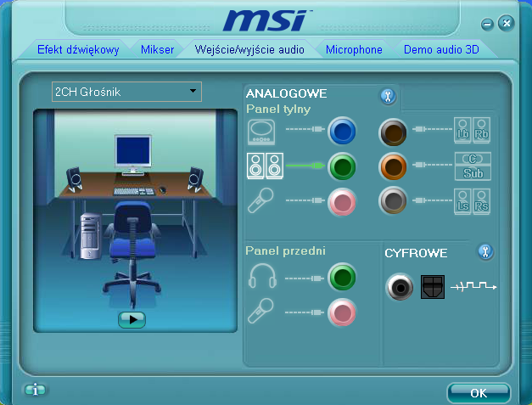Image resolution: width=532 pixels, height=405 pixels.
Task: Select the Ls Rs side speakers icon
Action: (x=472, y=202)
